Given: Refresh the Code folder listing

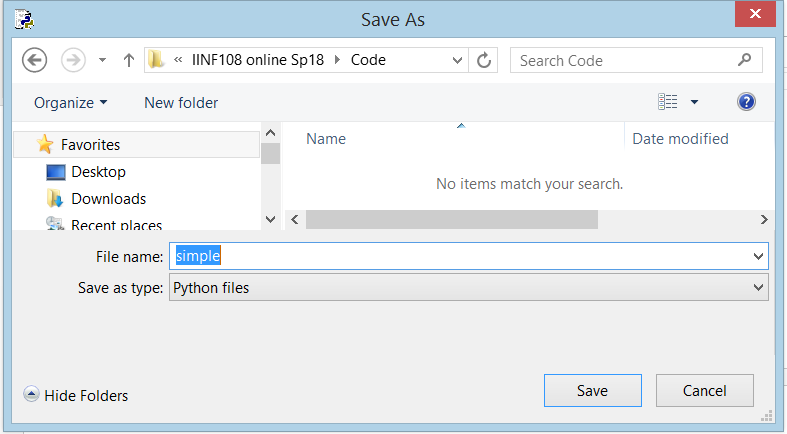Looking at the screenshot, I should tap(483, 60).
